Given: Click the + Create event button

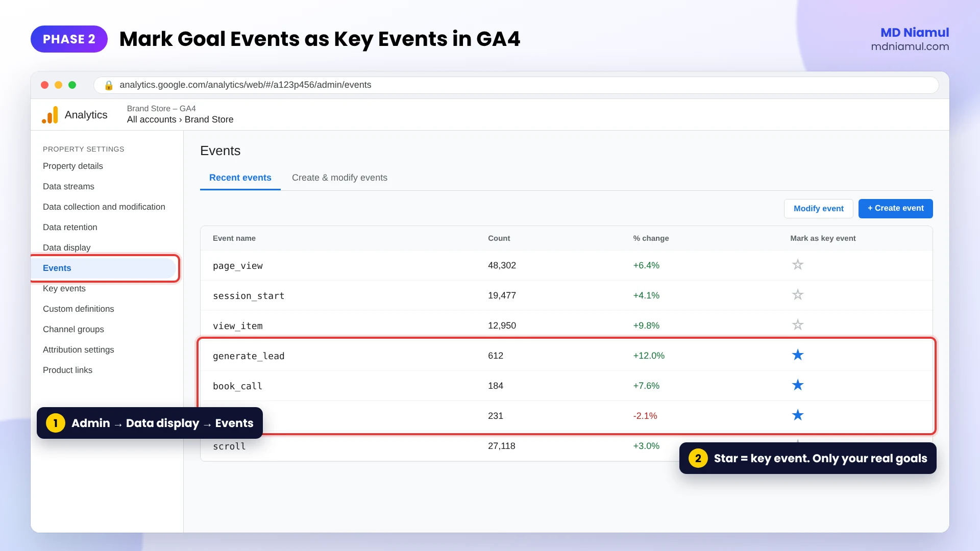Looking at the screenshot, I should coord(896,209).
